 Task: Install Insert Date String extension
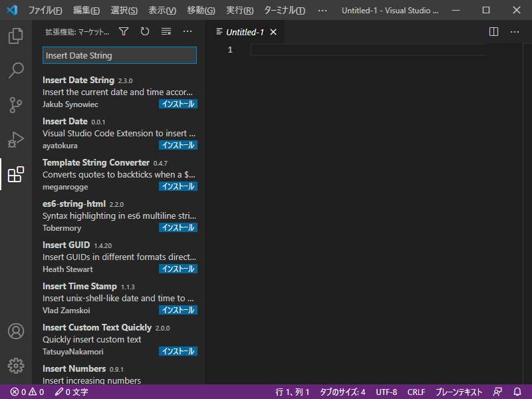pos(178,104)
